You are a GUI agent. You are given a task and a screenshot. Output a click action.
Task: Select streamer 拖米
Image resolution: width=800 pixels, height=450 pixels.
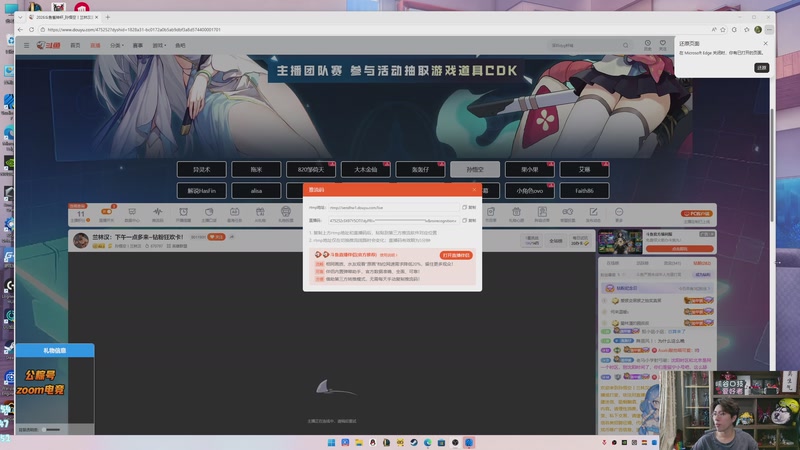pyautogui.click(x=256, y=169)
